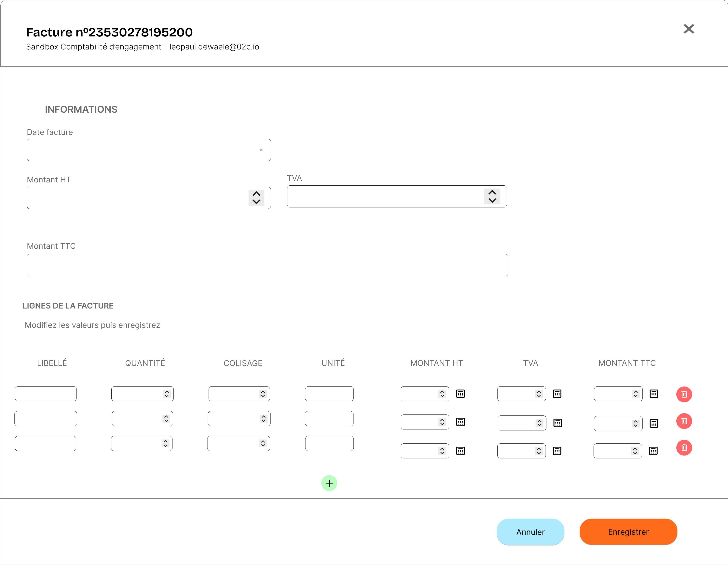Open calculator for second row Montant TTC

coord(654,423)
